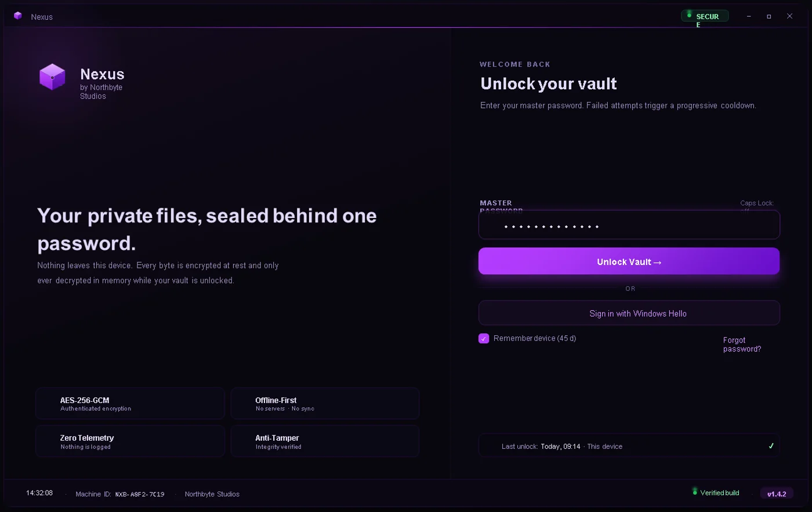Open the Forgot password? link
This screenshot has height=512, width=812.
click(742, 344)
